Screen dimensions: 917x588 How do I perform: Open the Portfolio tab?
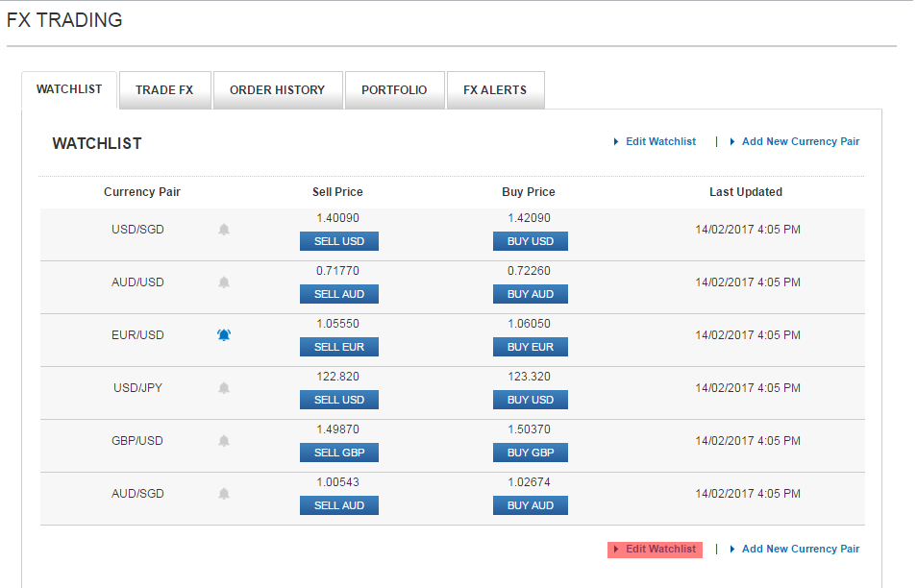394,90
